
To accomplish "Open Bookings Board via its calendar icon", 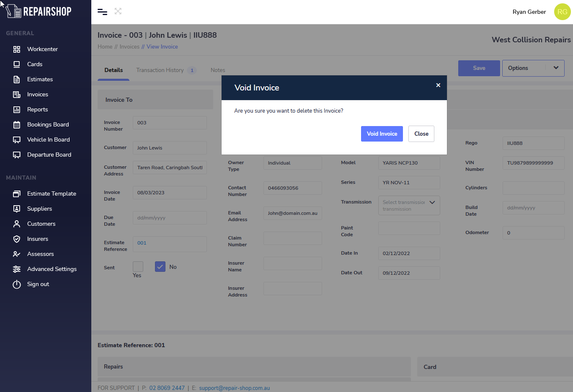I will (x=17, y=125).
